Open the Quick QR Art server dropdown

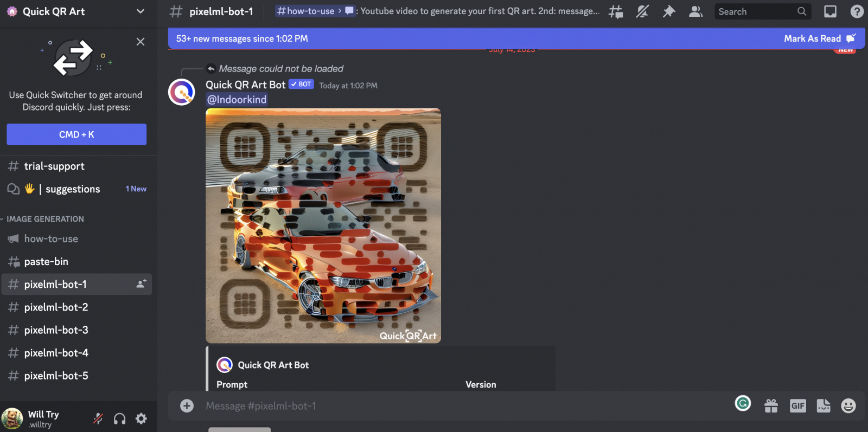(x=141, y=11)
